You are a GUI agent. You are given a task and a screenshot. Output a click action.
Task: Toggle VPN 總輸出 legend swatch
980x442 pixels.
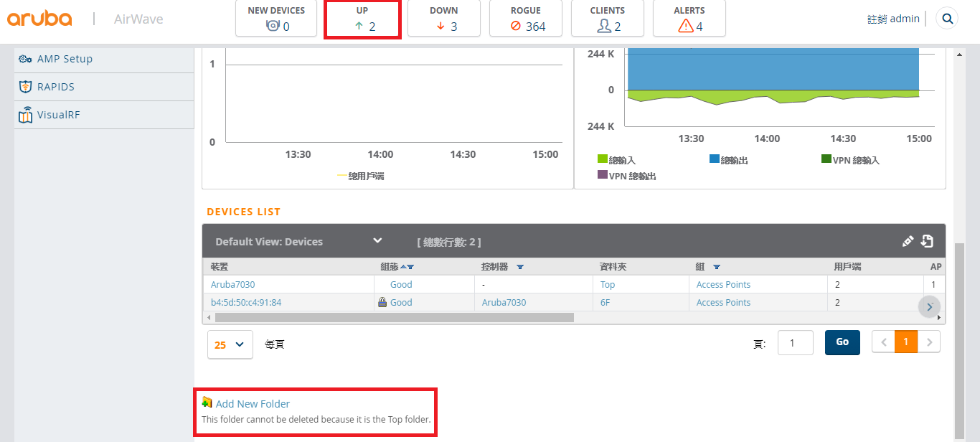pyautogui.click(x=603, y=174)
